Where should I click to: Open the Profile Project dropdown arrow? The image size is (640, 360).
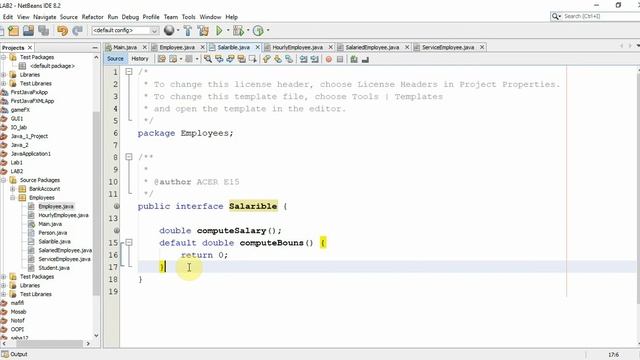(x=268, y=30)
